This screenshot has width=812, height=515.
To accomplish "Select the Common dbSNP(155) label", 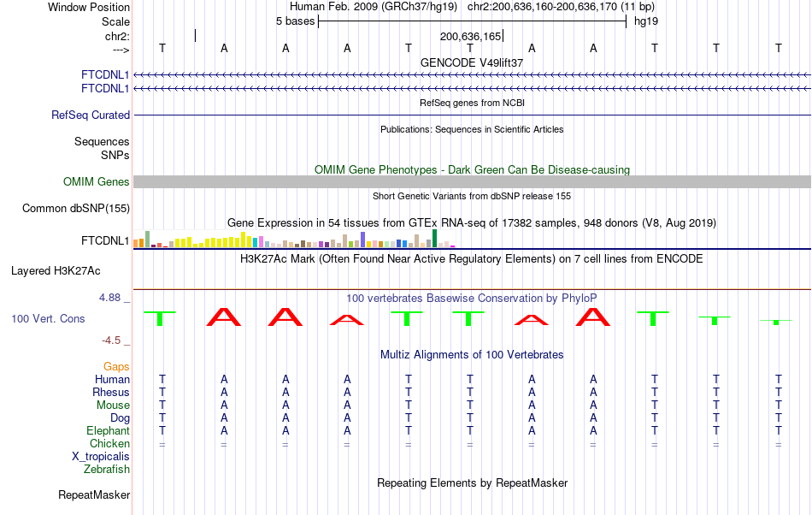I will coord(76,208).
